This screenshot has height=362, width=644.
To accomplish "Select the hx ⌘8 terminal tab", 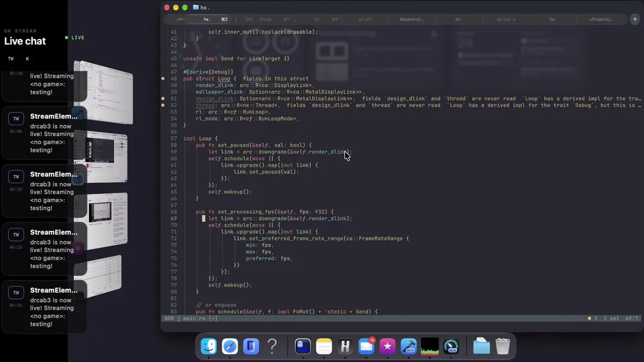I will (326, 19).
